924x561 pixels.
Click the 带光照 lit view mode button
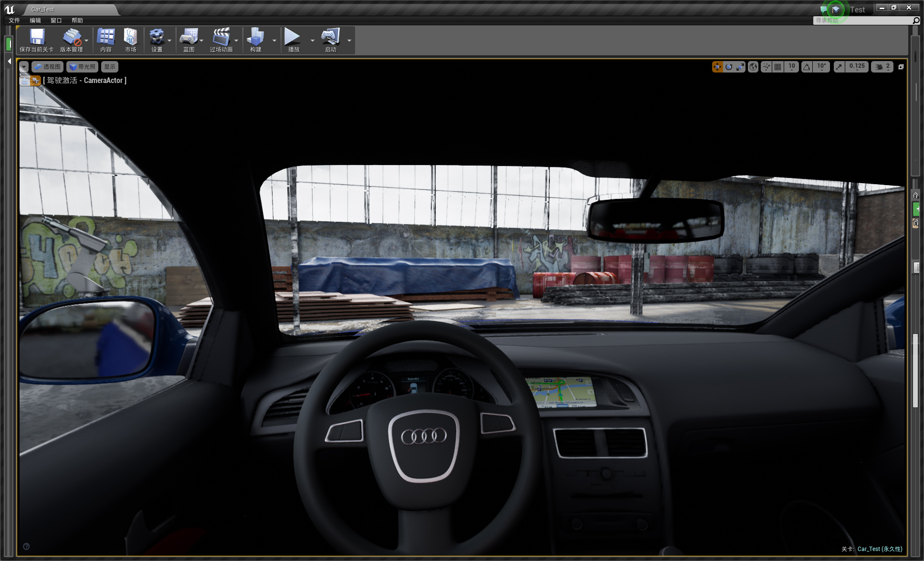(x=83, y=67)
